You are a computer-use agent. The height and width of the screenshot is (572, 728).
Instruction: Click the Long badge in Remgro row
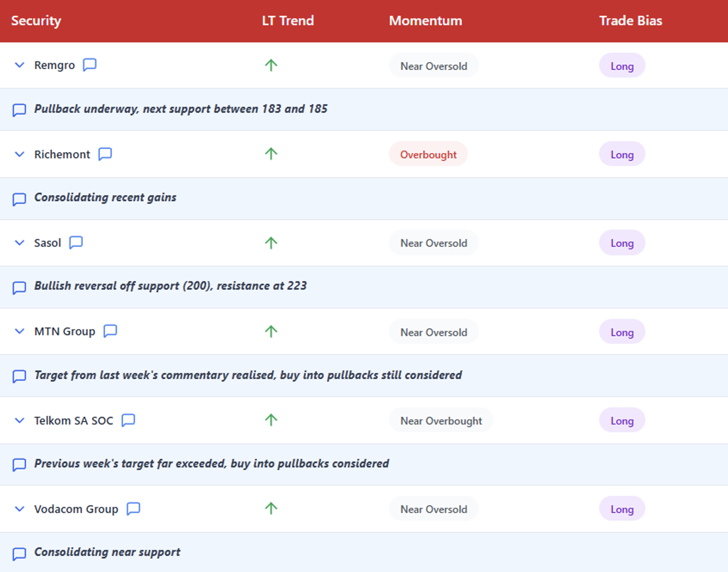click(x=622, y=66)
